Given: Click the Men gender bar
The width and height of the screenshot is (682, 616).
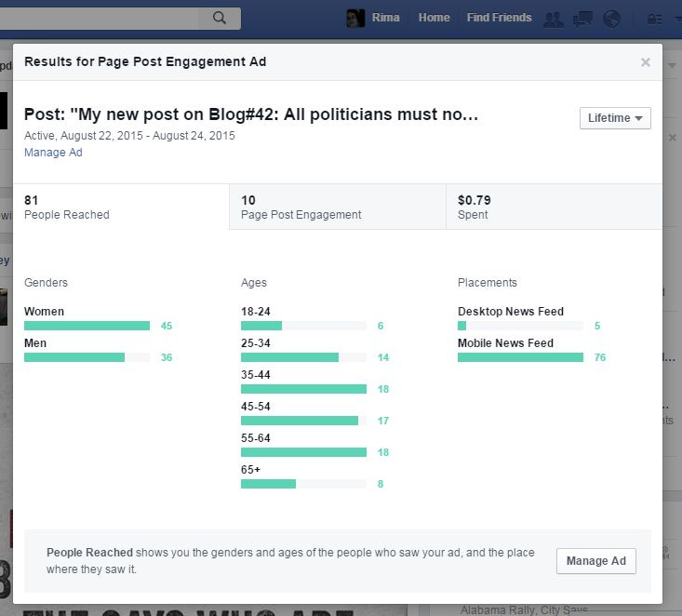Looking at the screenshot, I should pos(87,357).
